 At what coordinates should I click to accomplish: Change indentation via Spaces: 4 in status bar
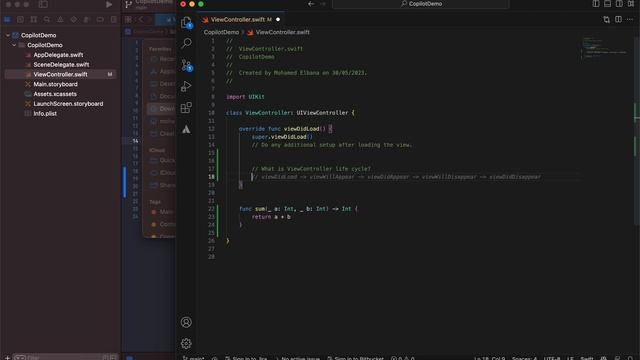[524, 358]
